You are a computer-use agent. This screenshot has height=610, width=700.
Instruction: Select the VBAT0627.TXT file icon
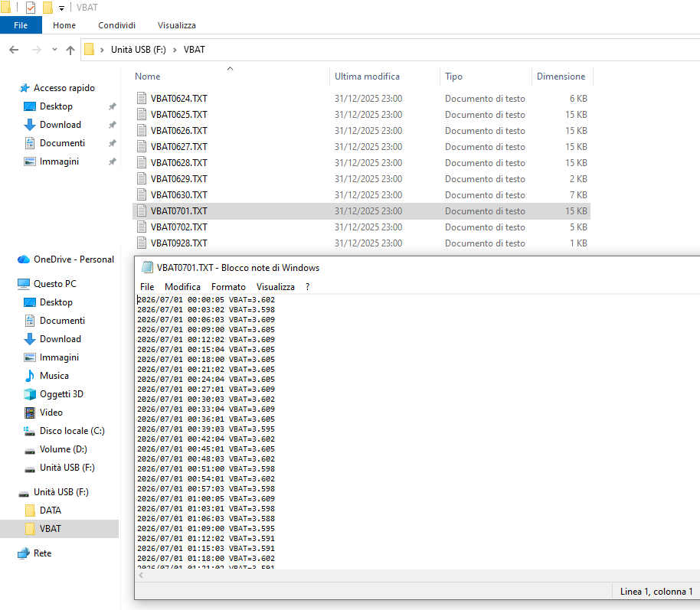click(x=142, y=146)
